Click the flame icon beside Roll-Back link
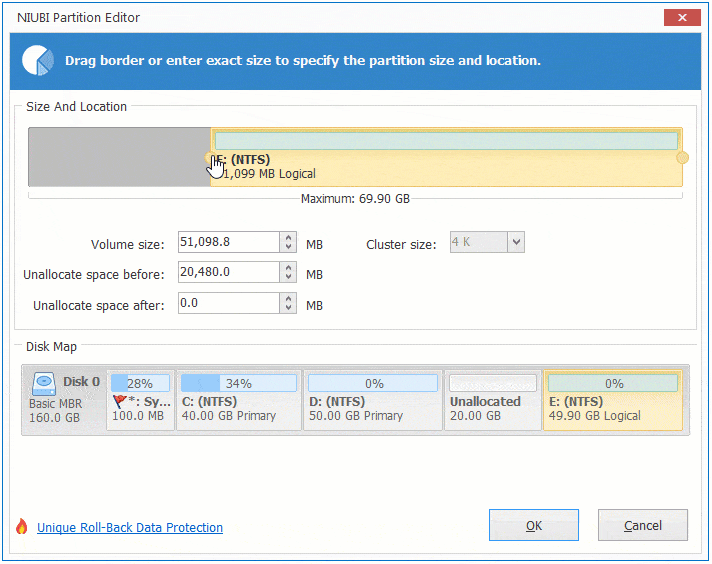 [22, 527]
